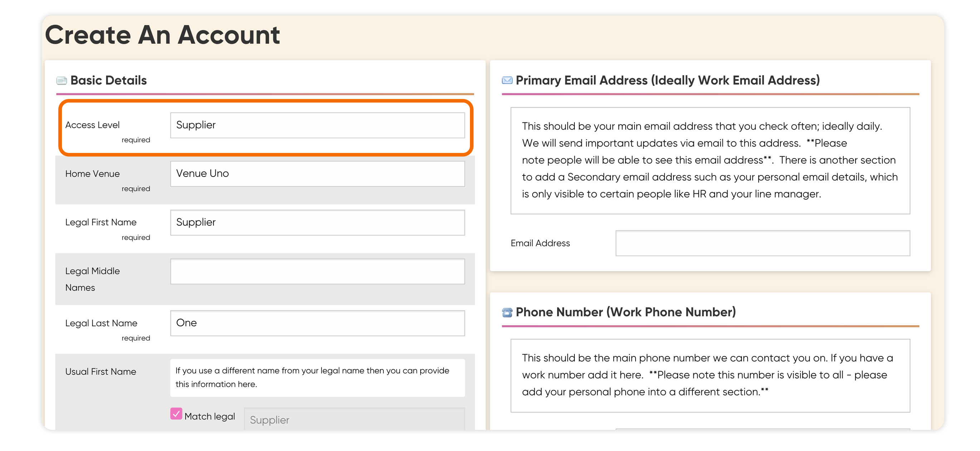Uncheck the Match legal checkbox
Image resolution: width=980 pixels, height=451 pixels.
[176, 414]
